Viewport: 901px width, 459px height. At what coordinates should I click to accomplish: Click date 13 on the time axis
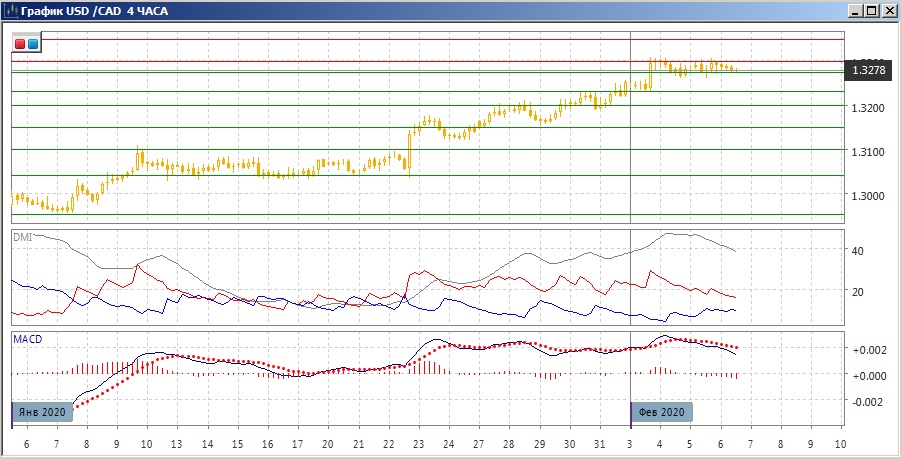pyautogui.click(x=178, y=444)
